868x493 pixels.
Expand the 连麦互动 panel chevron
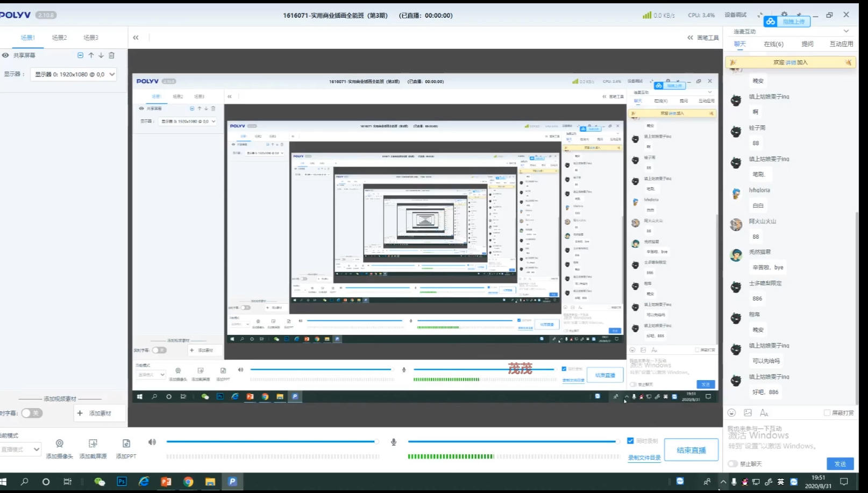pos(846,31)
